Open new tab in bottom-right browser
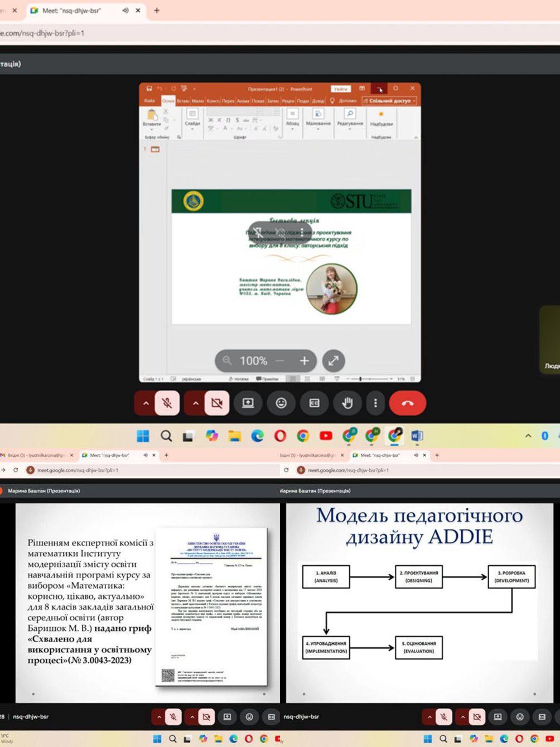 coord(437,455)
